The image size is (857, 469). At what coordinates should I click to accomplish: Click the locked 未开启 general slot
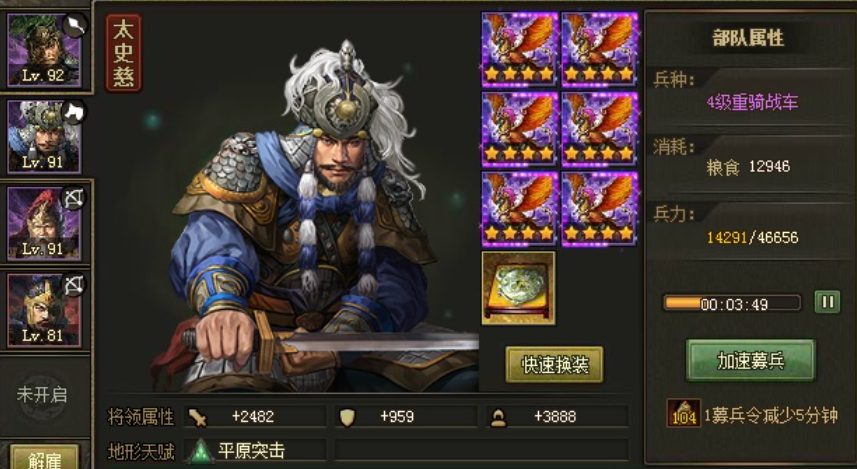(42, 395)
